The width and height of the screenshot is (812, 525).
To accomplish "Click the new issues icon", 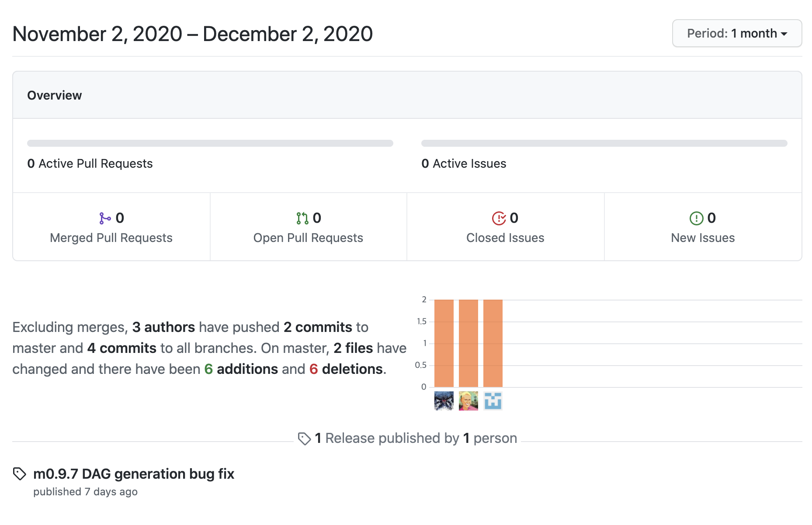I will click(x=696, y=218).
